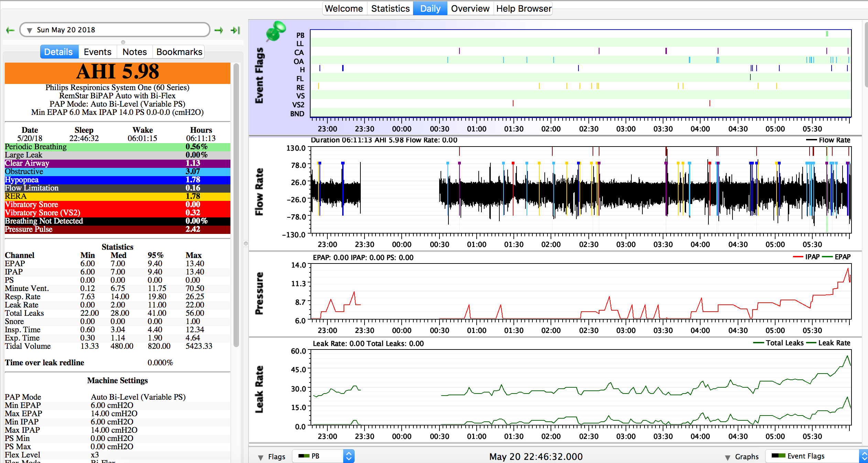This screenshot has width=868, height=463.
Task: Open the Bookmarks tab
Action: pos(179,52)
